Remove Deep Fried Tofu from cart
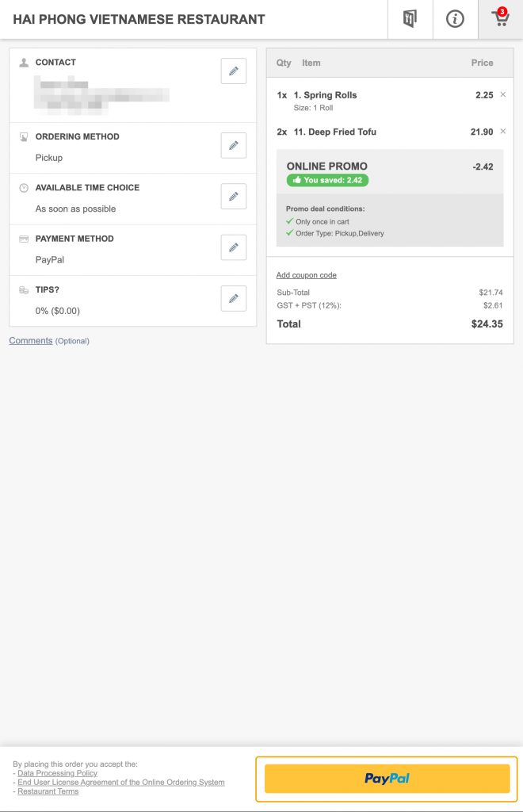 503,132
